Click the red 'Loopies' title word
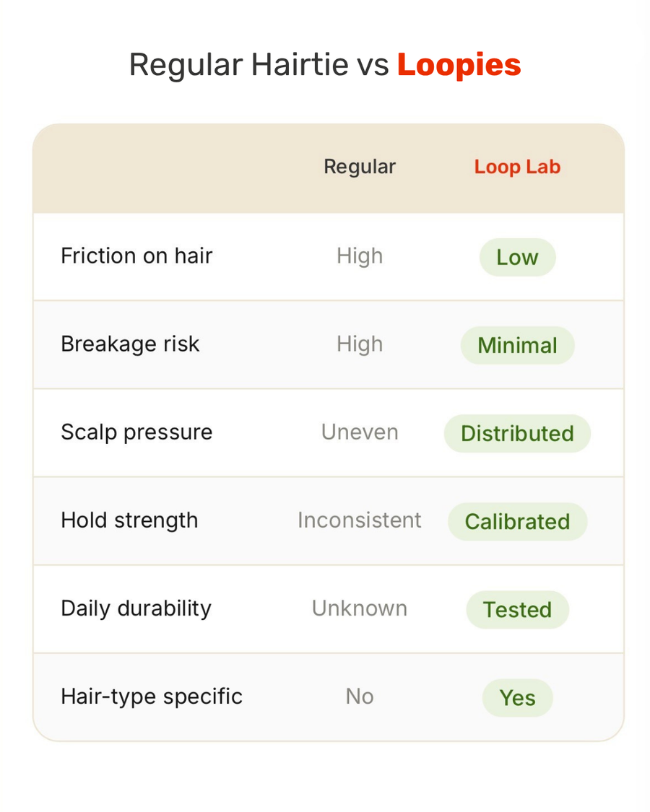Viewport: 650px width, 812px height. [x=459, y=66]
